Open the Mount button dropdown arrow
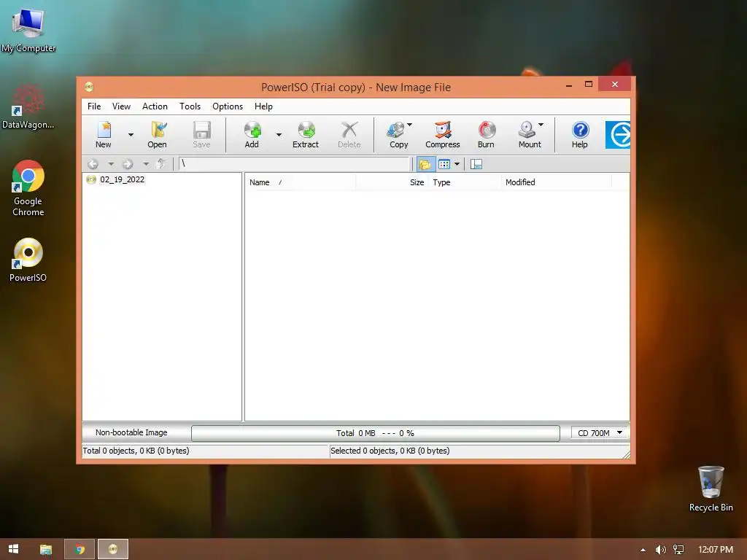 pyautogui.click(x=541, y=125)
